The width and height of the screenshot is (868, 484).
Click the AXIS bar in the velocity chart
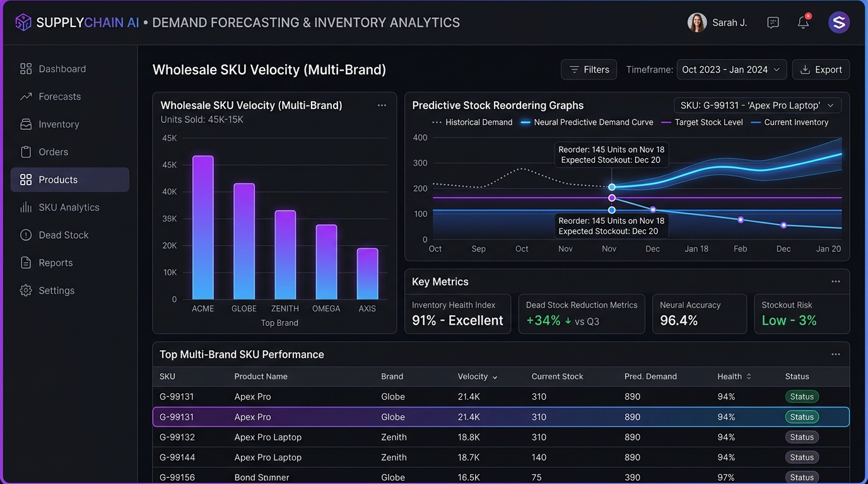click(367, 274)
